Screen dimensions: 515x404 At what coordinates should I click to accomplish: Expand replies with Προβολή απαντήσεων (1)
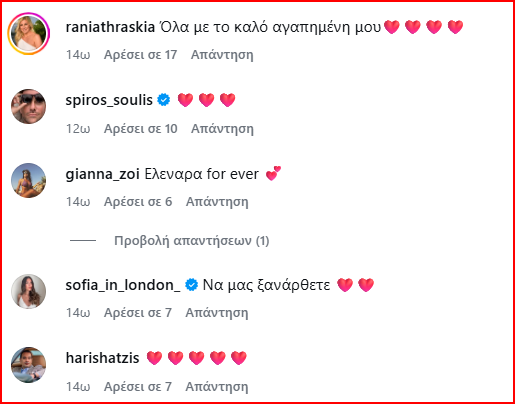(x=192, y=240)
